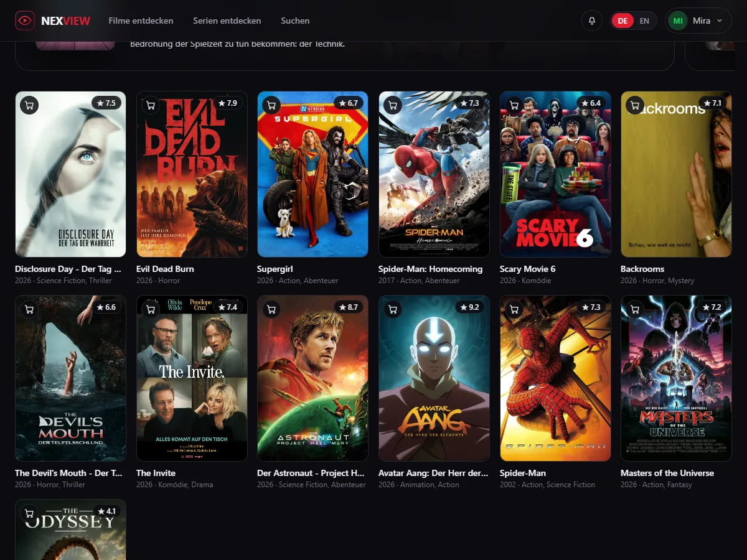
Task: Click "2026 · Animation, Action" under Avatar Aang
Action: coord(419,485)
